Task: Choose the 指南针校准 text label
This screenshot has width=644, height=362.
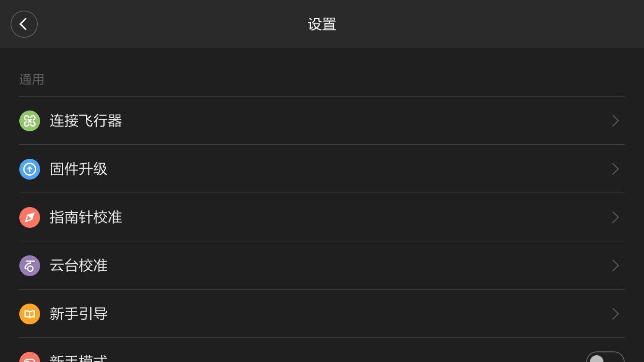Action: click(x=86, y=217)
